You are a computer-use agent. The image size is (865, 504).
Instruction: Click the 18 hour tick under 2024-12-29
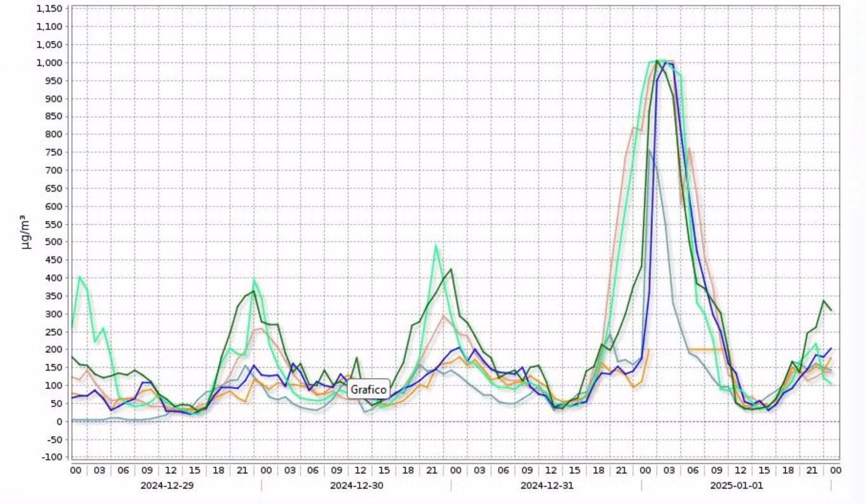[x=218, y=470]
